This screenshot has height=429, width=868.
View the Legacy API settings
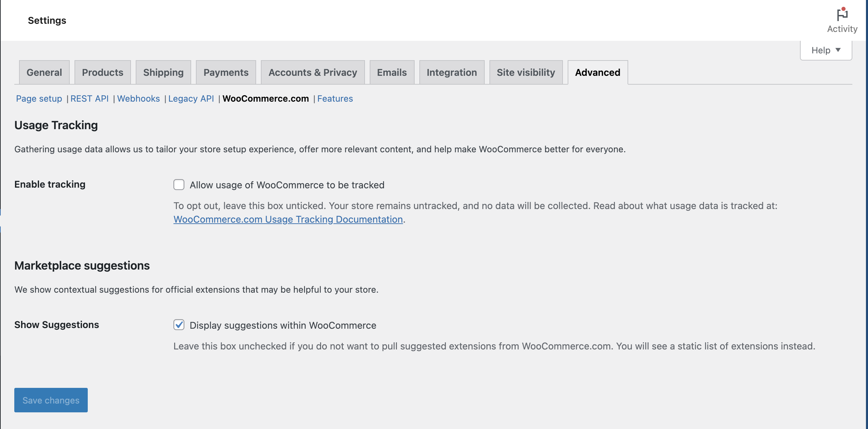coord(191,99)
